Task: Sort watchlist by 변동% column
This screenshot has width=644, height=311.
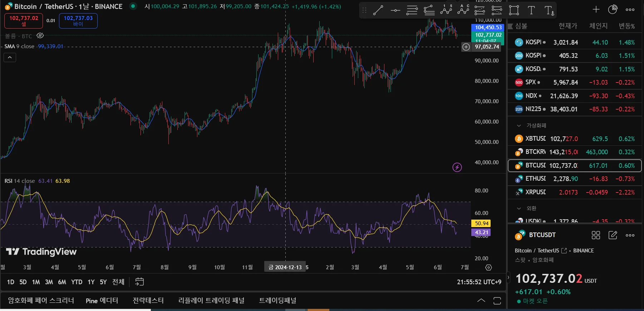Action: click(627, 26)
